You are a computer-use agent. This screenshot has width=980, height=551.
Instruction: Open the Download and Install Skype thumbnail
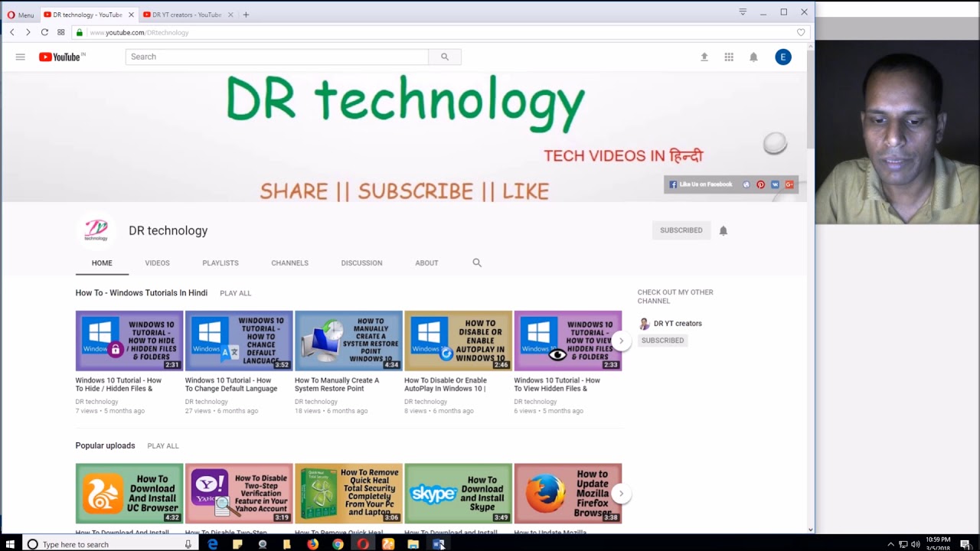[x=458, y=494]
